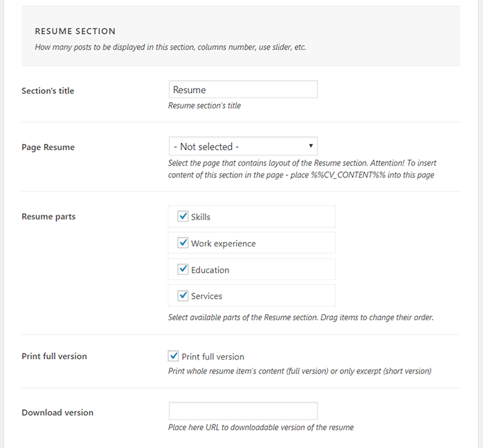Open the Page Resume dropdown

[243, 146]
